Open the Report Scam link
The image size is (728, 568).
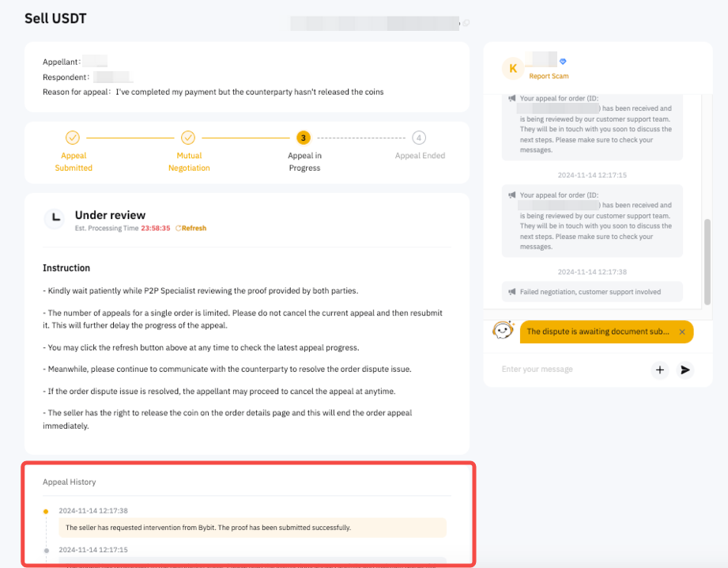549,76
